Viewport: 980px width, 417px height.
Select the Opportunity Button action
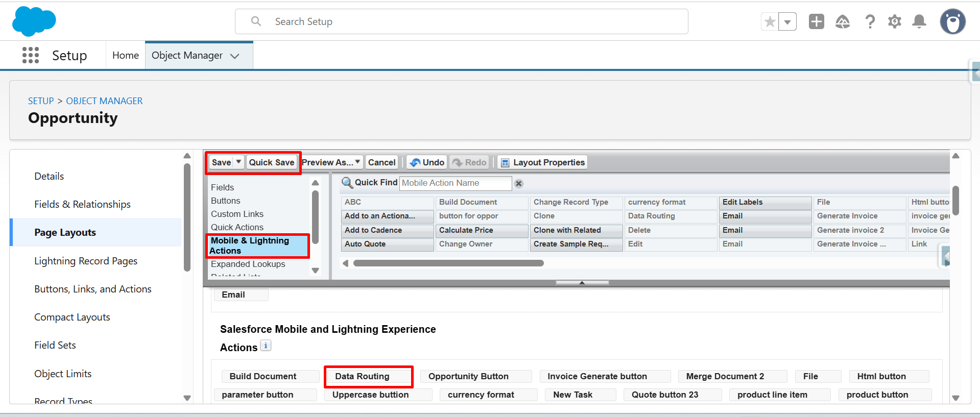tap(476, 376)
